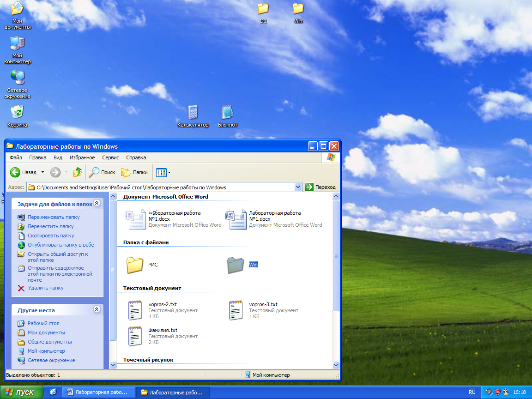This screenshot has height=399, width=532.
Task: Click Переместить папку link
Action: click(50, 226)
